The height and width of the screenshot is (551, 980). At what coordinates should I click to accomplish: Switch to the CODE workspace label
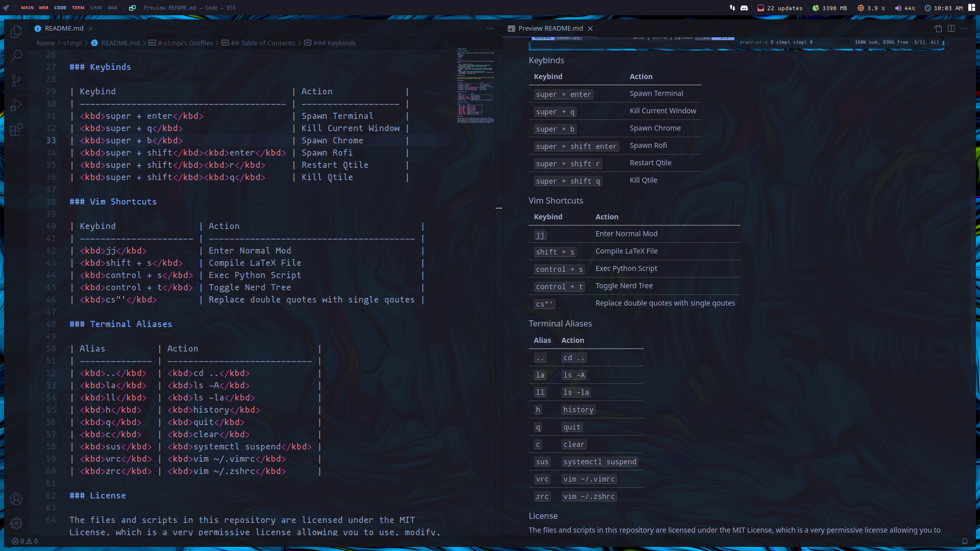click(x=60, y=8)
